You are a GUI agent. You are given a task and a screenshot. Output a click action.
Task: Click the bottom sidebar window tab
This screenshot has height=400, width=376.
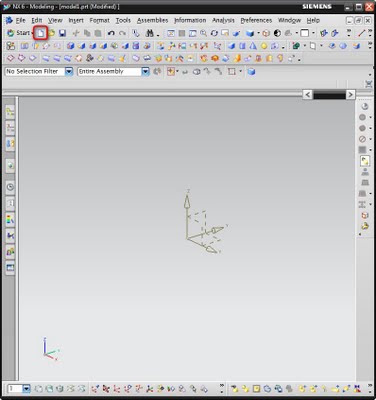(x=10, y=268)
